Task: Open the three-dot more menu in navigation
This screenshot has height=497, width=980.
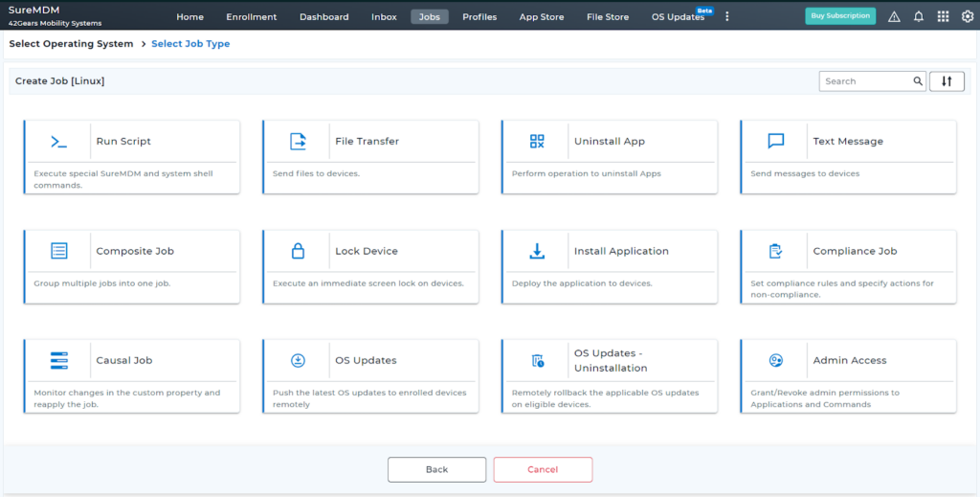Action: [727, 17]
